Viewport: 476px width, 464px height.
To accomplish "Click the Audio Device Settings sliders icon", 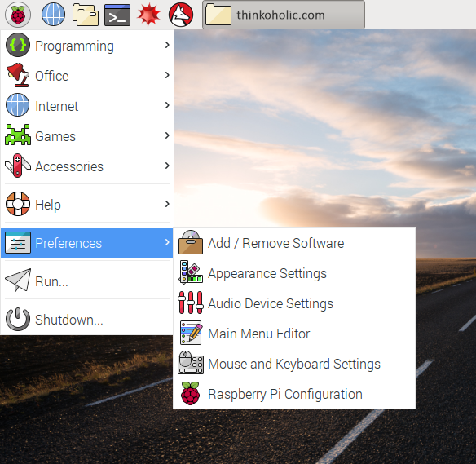I will [x=191, y=303].
